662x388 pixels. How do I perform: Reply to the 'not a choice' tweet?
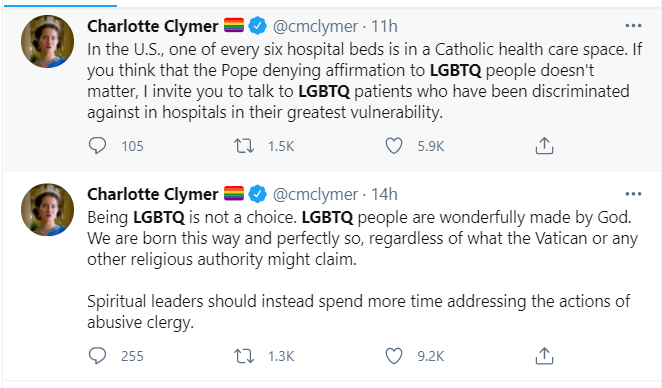97,356
